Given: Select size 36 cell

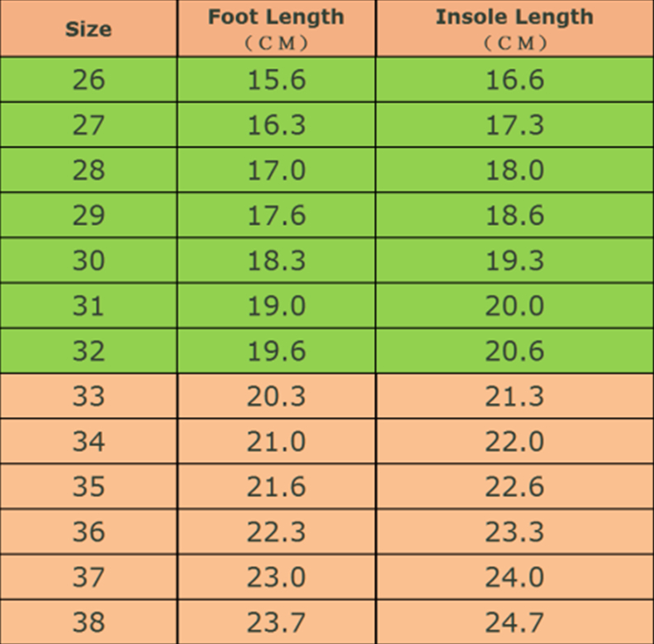Looking at the screenshot, I should 88,532.
